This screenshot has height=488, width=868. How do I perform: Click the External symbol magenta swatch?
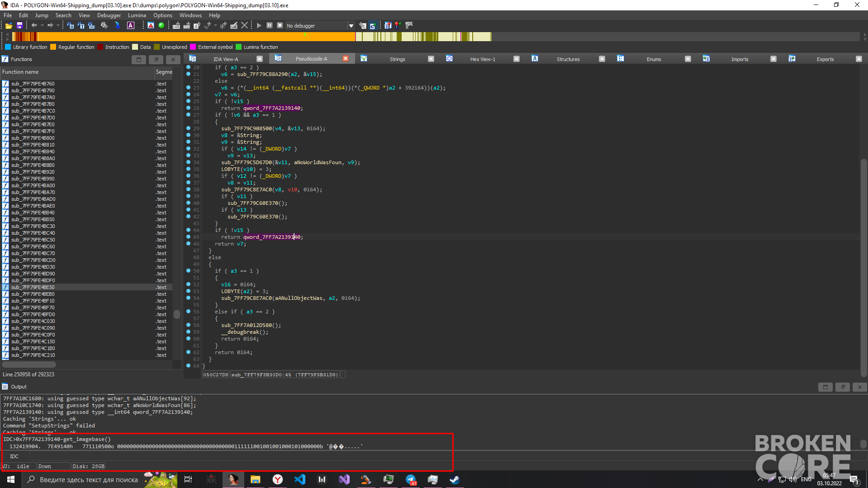[193, 47]
